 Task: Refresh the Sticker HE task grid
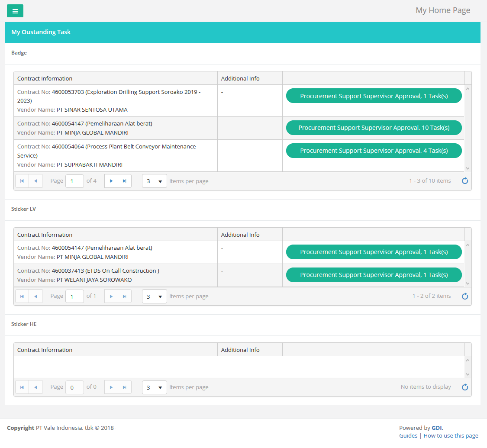pyautogui.click(x=465, y=387)
